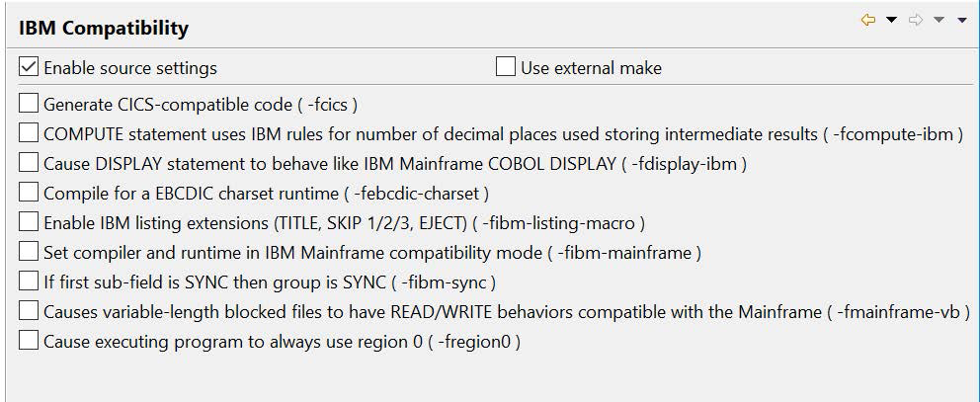The height and width of the screenshot is (402, 980).
Task: Enable IBM listing extensions checkbox
Action: coord(29,222)
